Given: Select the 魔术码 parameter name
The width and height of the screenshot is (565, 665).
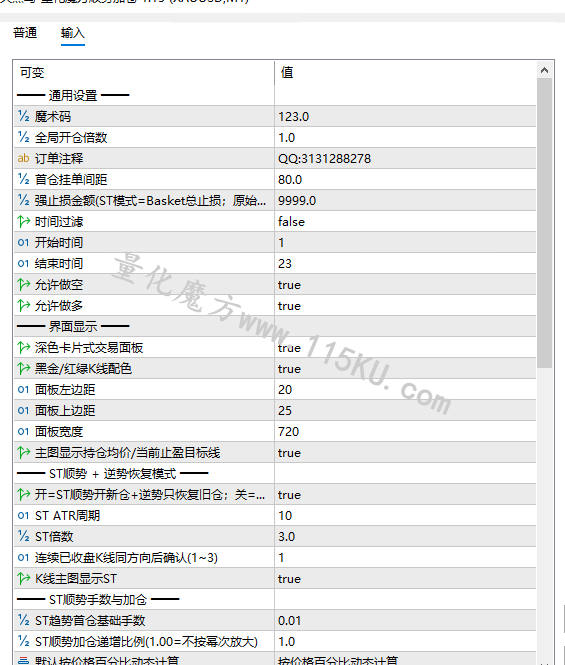Looking at the screenshot, I should [x=53, y=116].
